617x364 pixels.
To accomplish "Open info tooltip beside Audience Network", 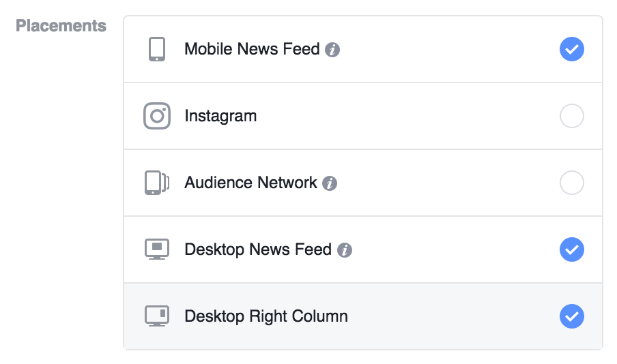I will [330, 183].
